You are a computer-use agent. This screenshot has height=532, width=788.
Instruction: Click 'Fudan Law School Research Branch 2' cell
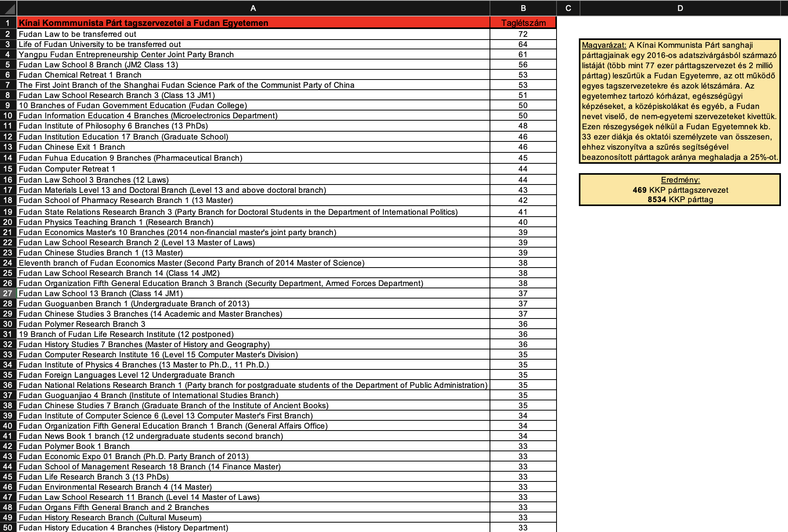tap(253, 242)
